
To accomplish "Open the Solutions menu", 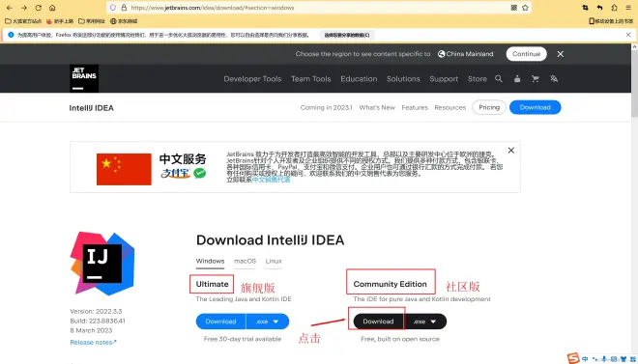I will pos(403,79).
